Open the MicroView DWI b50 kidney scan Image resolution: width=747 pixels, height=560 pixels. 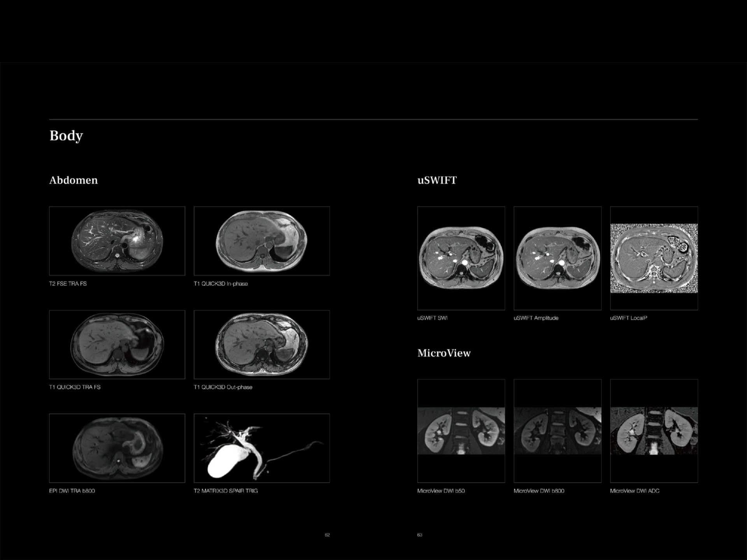click(461, 431)
